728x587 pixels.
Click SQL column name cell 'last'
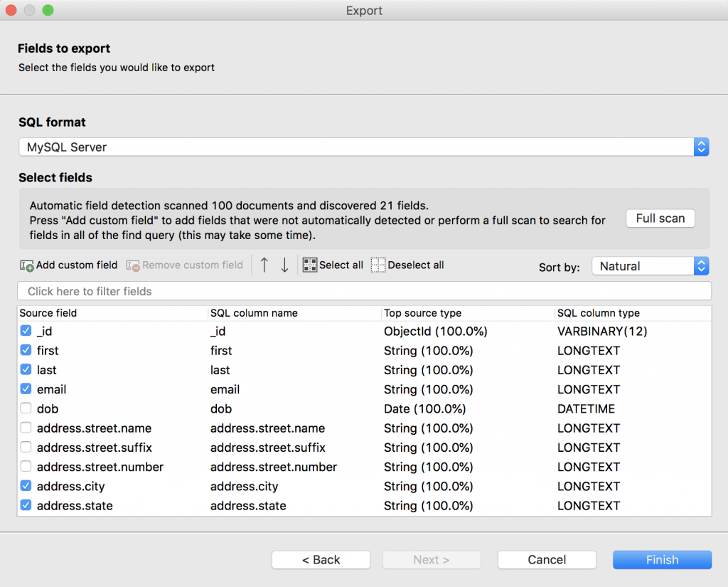point(220,370)
